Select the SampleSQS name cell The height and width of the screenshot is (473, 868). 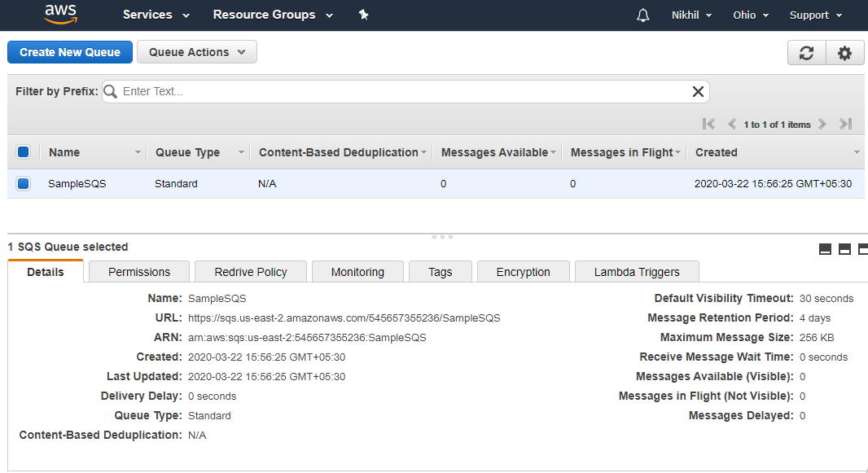tap(77, 184)
